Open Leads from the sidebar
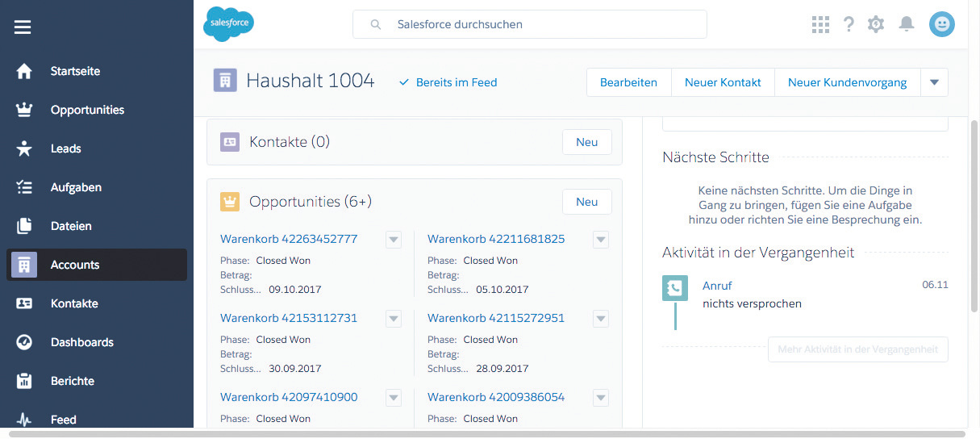 pos(65,148)
